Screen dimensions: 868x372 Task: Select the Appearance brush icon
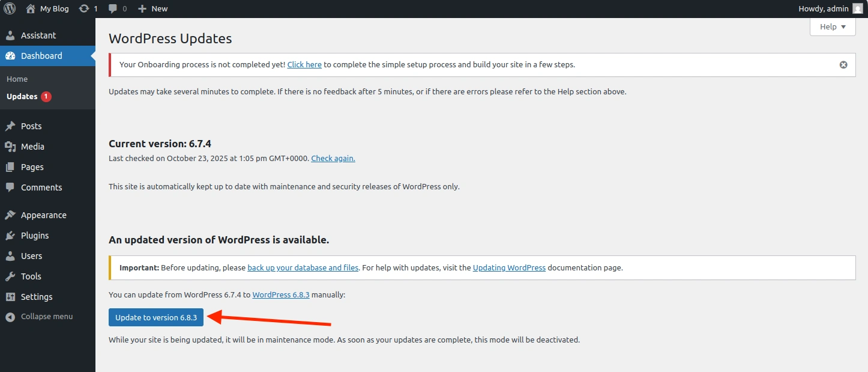click(x=10, y=215)
